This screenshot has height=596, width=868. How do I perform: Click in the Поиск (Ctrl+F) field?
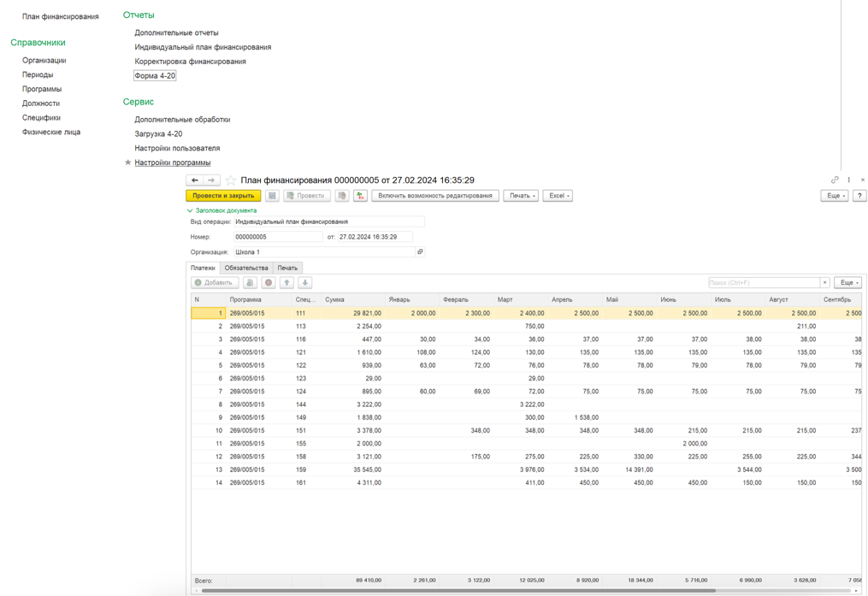point(764,283)
